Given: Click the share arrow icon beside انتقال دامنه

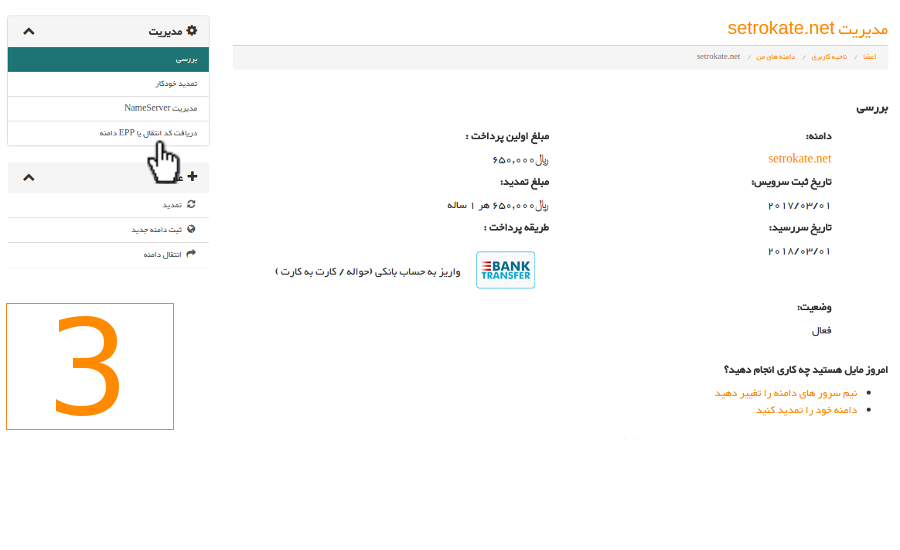Looking at the screenshot, I should [x=191, y=253].
